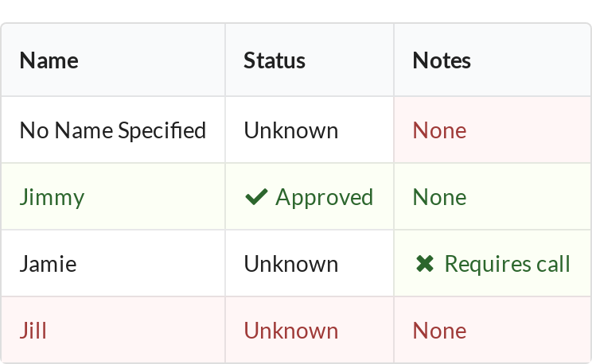Click the No Name Specified cell
The image size is (592, 364).
tap(113, 130)
